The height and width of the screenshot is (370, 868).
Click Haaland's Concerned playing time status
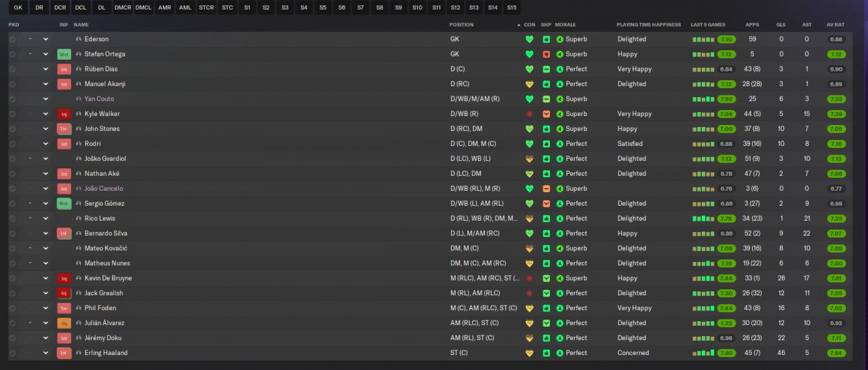(633, 353)
